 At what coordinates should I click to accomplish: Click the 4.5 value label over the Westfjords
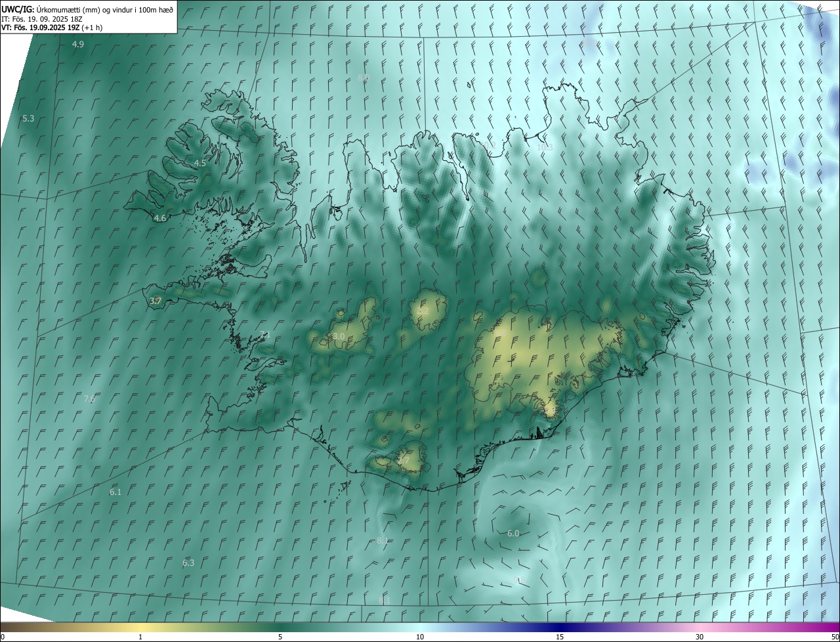coord(200,163)
